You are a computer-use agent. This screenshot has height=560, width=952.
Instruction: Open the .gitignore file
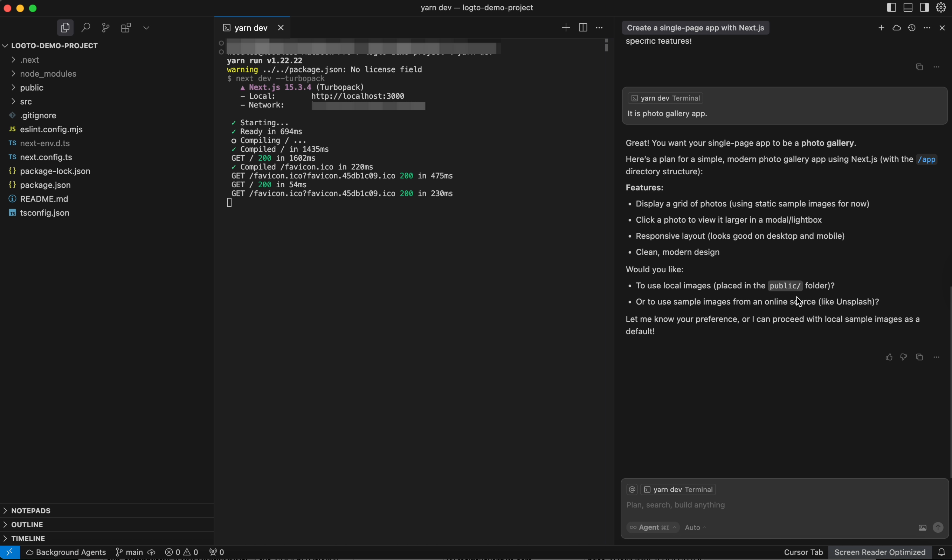click(107, 115)
